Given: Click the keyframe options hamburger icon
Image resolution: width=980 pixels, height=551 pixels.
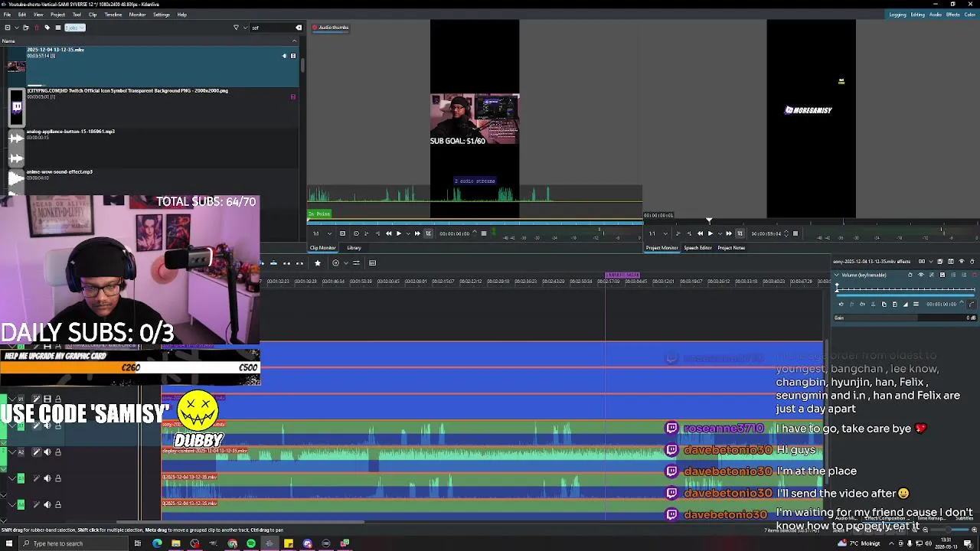Looking at the screenshot, I should 916,304.
